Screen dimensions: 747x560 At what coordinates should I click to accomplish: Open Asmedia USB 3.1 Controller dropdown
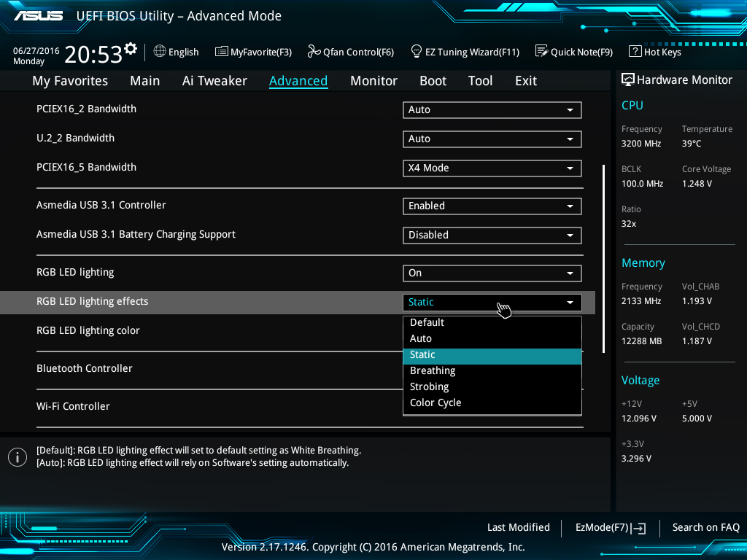click(492, 206)
